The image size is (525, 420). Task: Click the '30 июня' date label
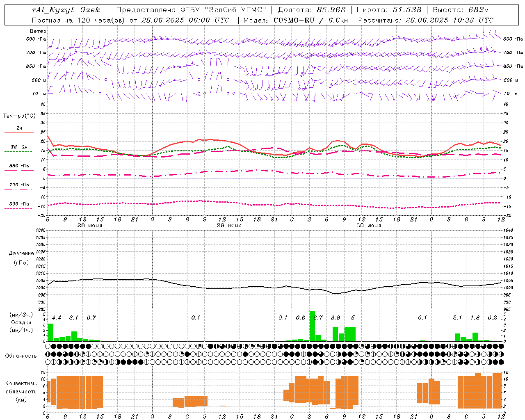tap(369, 226)
